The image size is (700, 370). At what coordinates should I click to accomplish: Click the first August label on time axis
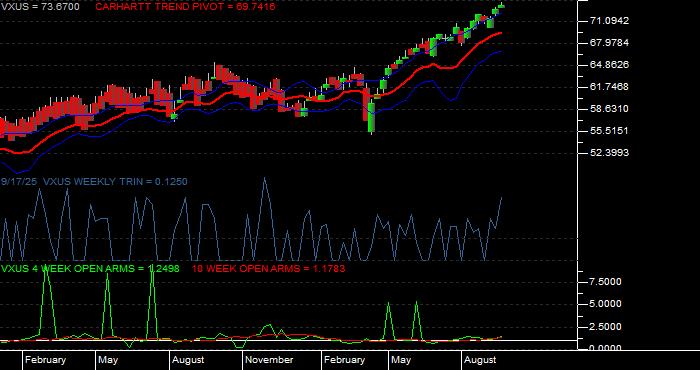[x=188, y=360]
